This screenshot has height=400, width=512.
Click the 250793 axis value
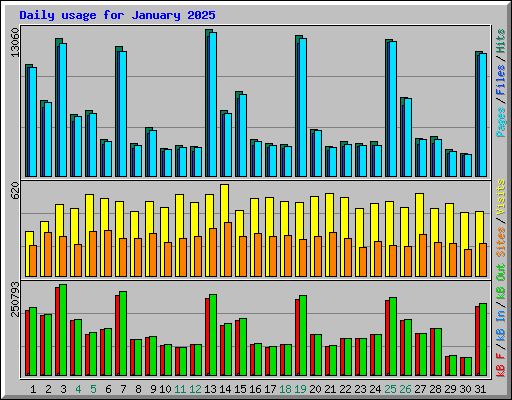click(x=15, y=299)
